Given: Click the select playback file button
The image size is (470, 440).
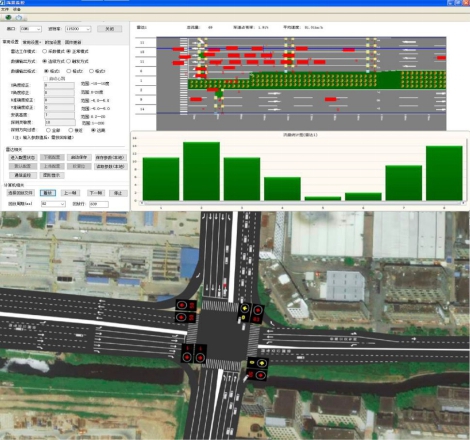Looking at the screenshot, I should click(21, 193).
